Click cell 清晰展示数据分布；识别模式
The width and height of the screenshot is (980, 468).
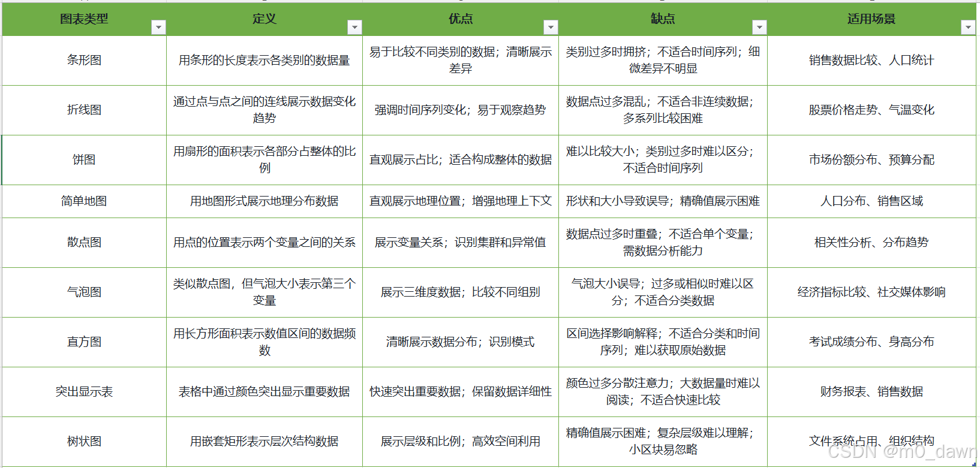pyautogui.click(x=461, y=342)
